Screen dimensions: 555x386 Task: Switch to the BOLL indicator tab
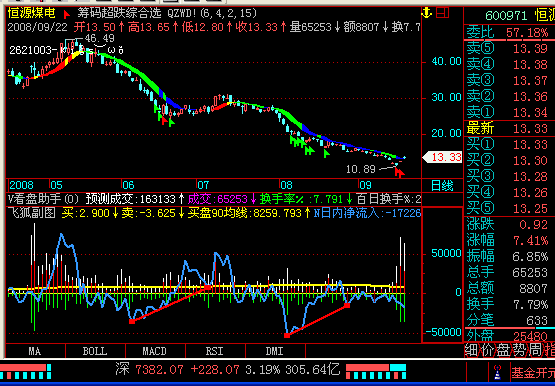point(95,351)
